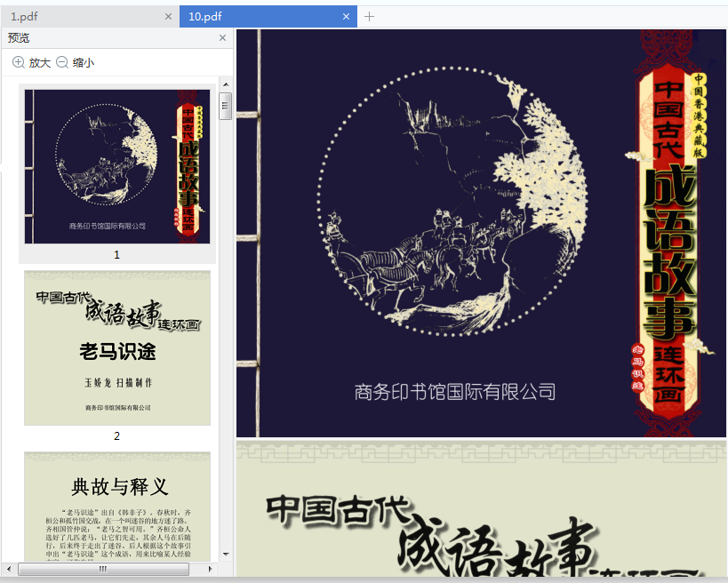Viewport: 728px width, 583px height.
Task: Click the 缩小 text label
Action: pos(84,63)
